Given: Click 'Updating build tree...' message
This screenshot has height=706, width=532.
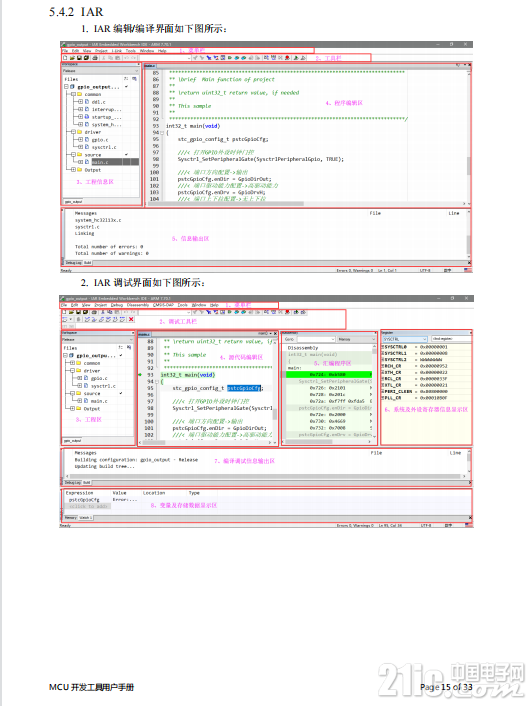Looking at the screenshot, I should pos(104,466).
